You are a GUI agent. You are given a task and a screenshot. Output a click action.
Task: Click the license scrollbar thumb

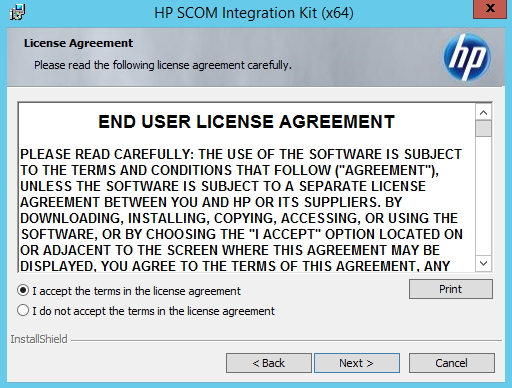pyautogui.click(x=483, y=129)
